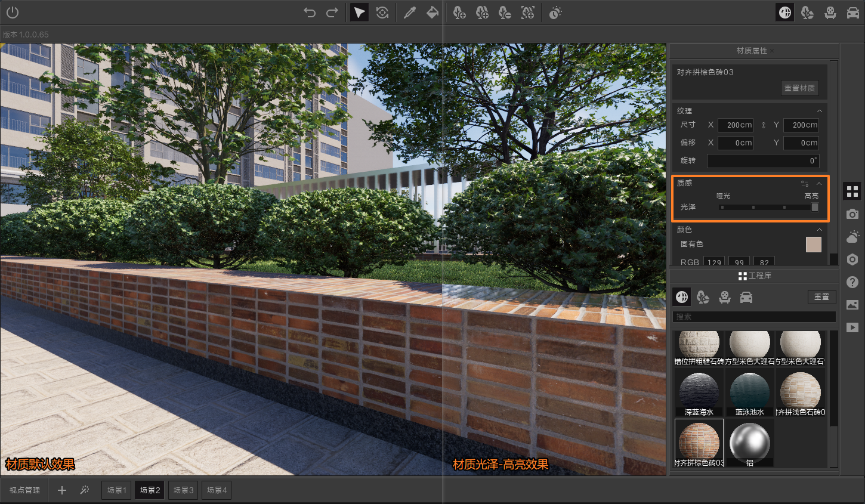Collapse the 颜色 section
This screenshot has height=504, width=865.
tap(820, 230)
